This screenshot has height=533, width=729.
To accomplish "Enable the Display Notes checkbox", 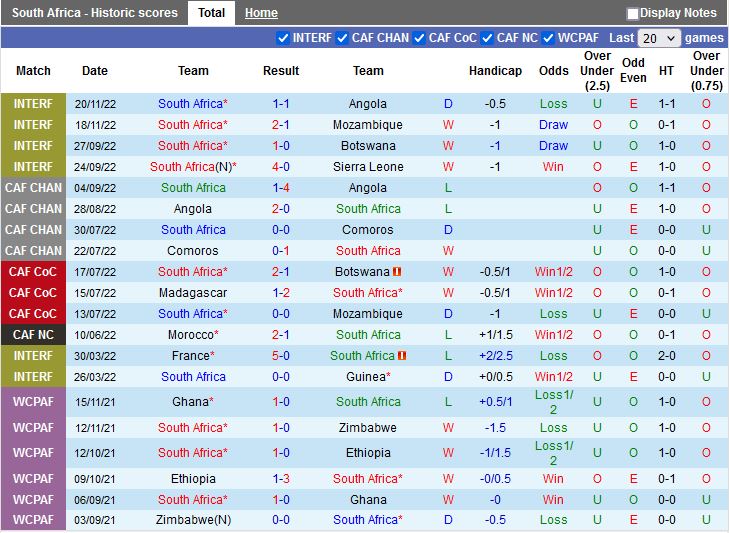I will (x=633, y=14).
